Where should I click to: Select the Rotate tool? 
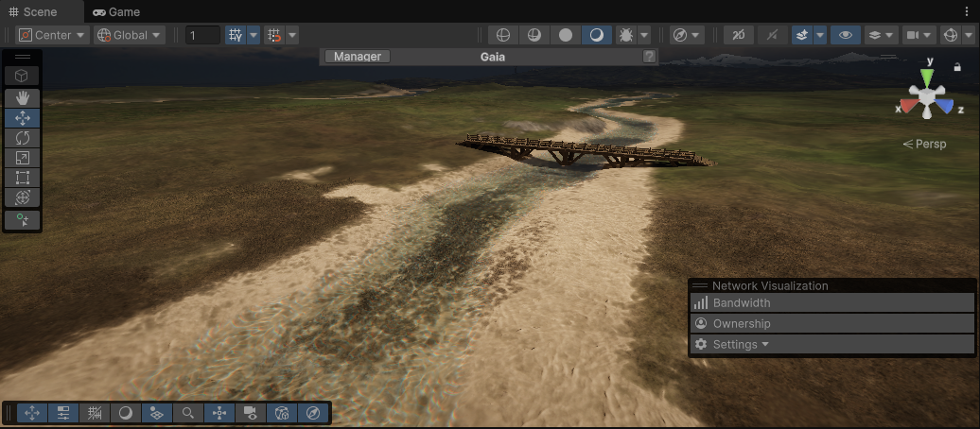(22, 138)
